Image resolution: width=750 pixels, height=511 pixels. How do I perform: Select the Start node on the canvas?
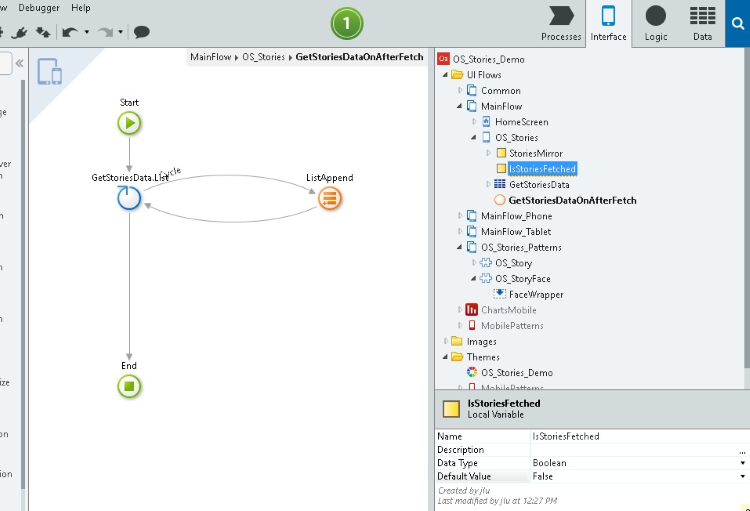click(129, 123)
